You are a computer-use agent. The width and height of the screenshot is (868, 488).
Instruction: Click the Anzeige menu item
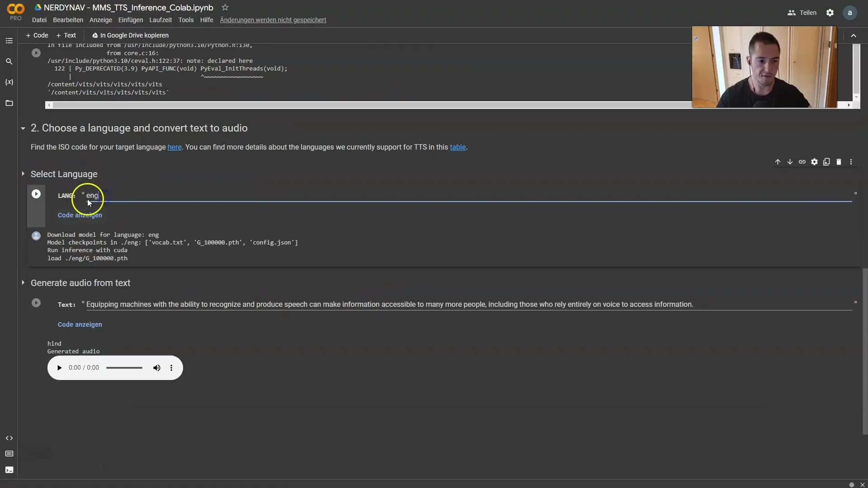100,20
